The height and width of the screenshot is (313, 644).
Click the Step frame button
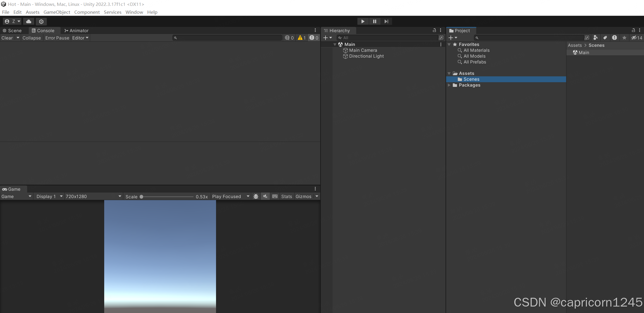[x=386, y=21]
